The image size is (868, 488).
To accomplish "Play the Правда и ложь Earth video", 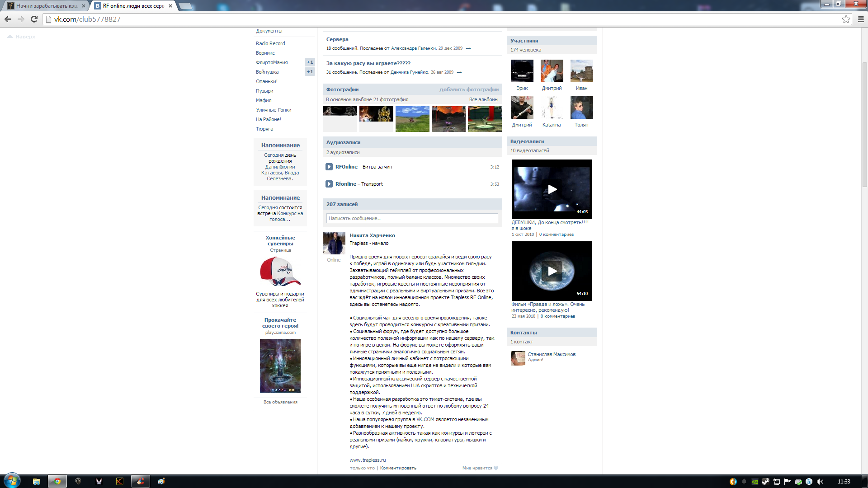I will 552,271.
